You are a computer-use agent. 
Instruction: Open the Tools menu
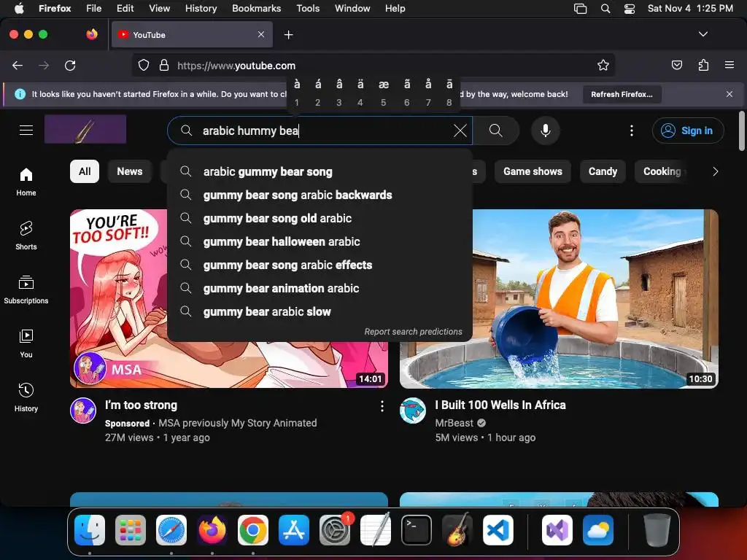click(308, 9)
